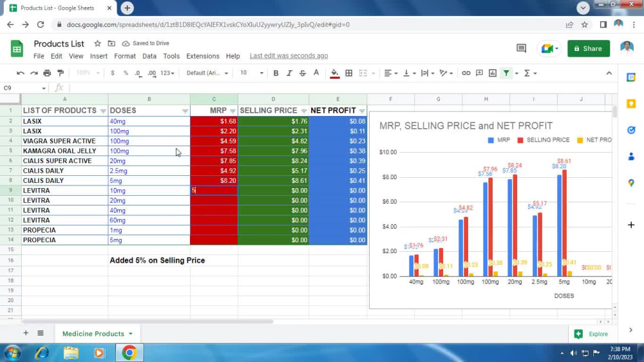Open the Extensions menu
644x362 pixels.
(x=202, y=56)
